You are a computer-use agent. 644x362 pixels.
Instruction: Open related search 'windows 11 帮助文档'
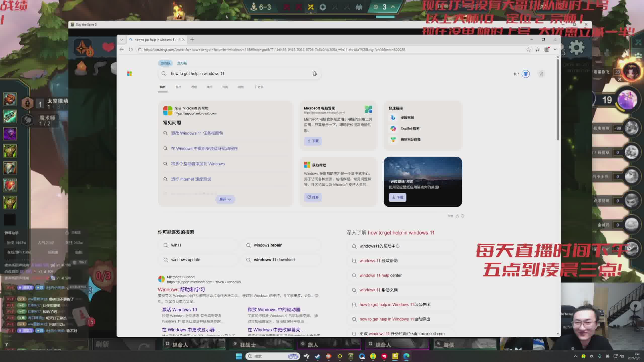point(401,290)
